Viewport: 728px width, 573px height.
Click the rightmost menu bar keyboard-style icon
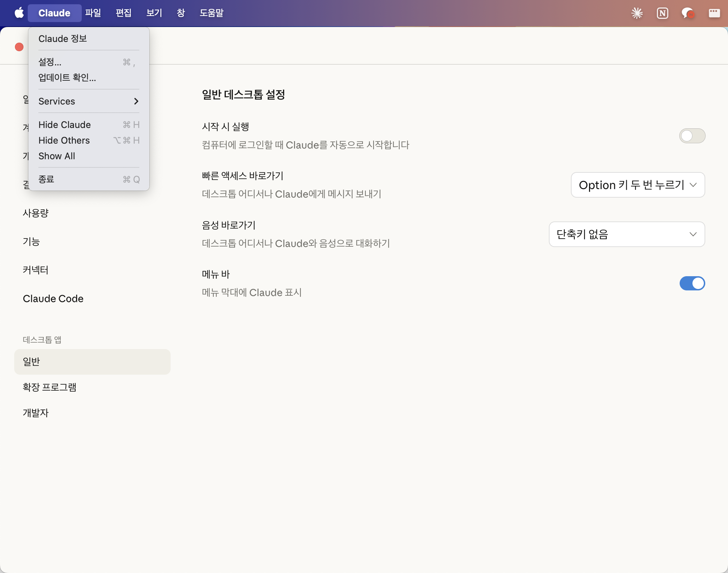tap(714, 13)
